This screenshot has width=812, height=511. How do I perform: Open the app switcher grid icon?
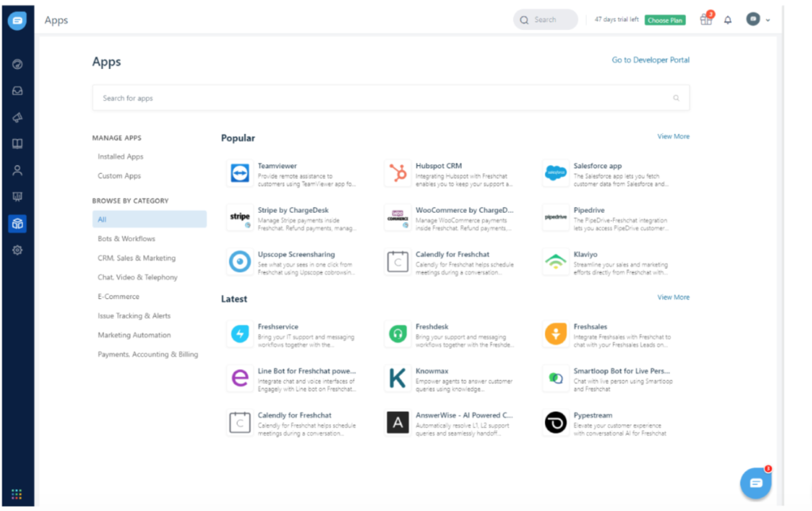[x=17, y=494]
